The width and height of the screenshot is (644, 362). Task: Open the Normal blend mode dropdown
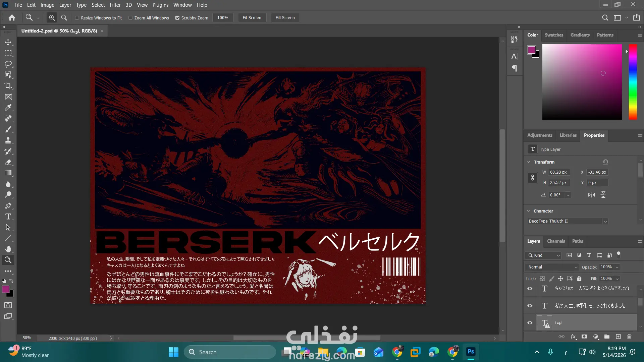click(x=552, y=267)
